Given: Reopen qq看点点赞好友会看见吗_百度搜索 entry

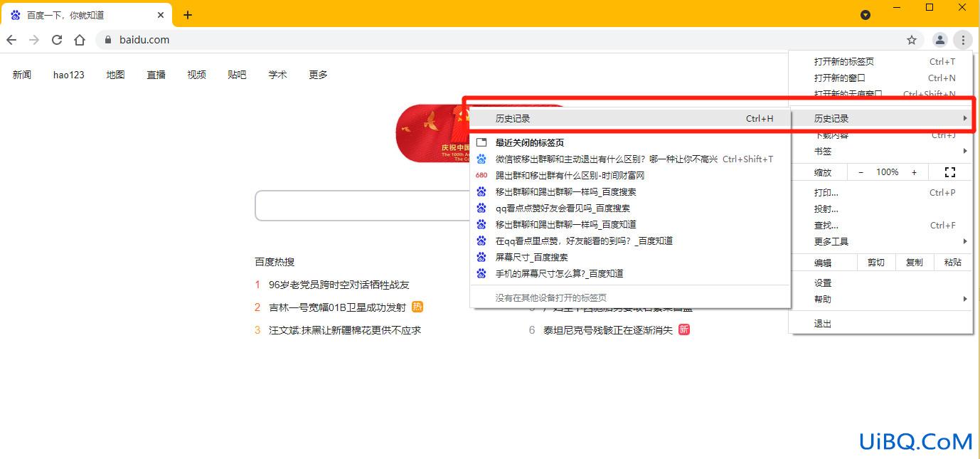Looking at the screenshot, I should 630,209.
